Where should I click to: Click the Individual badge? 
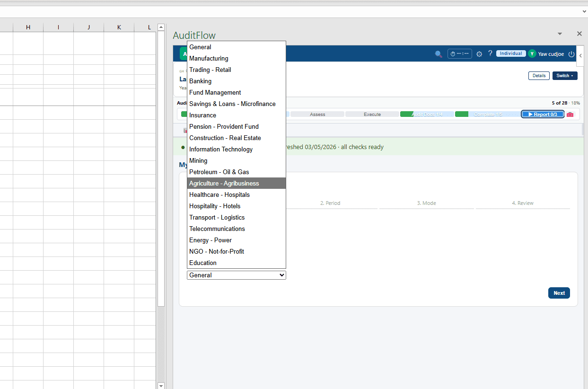511,53
